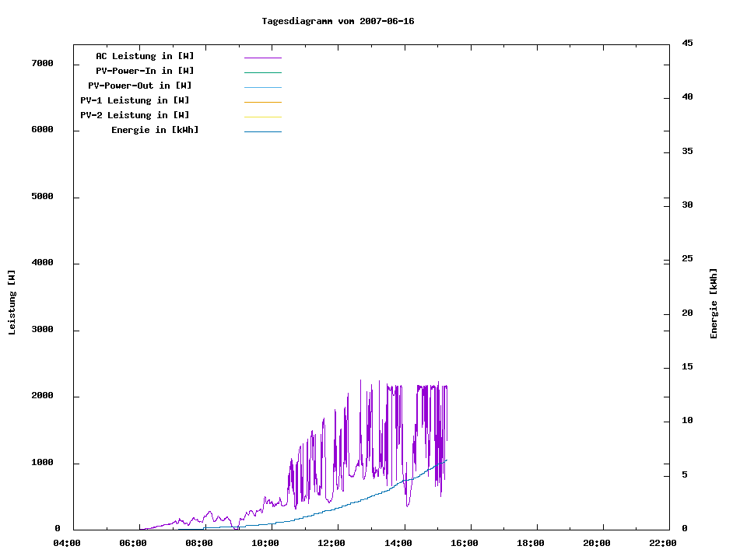Click the right axis title "Energie [kWh]"
The height and width of the screenshot is (560, 747).
[x=714, y=303]
